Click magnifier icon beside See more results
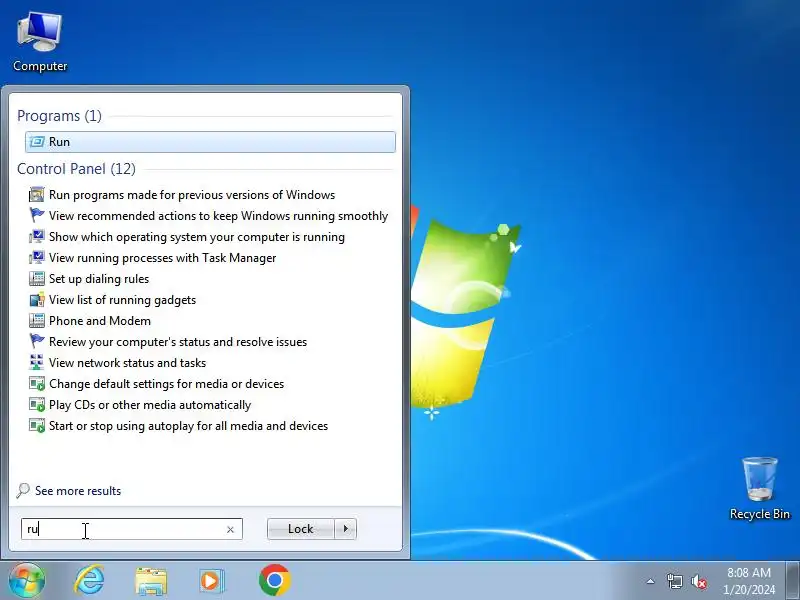 (23, 491)
